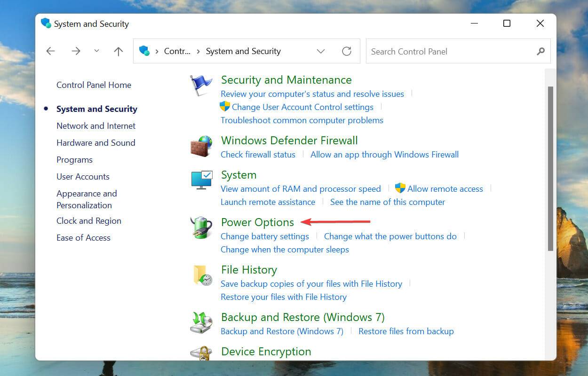The image size is (588, 376).
Task: Click the Allow remote access shield icon
Action: tap(400, 188)
